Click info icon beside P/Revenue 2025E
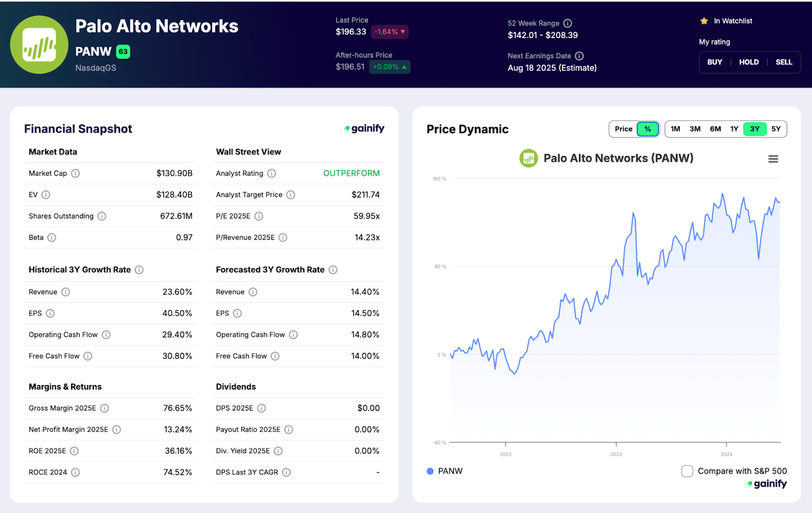The height and width of the screenshot is (513, 812). 283,237
